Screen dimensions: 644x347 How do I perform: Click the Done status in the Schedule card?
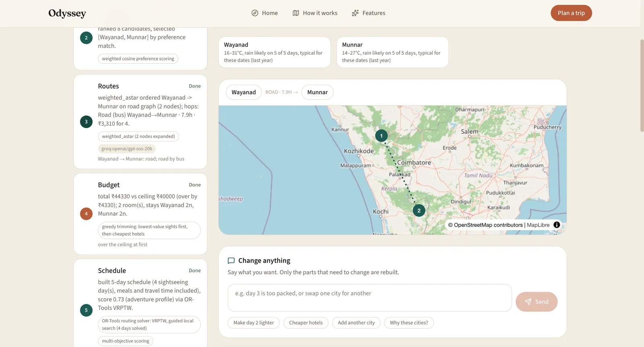coord(195,271)
